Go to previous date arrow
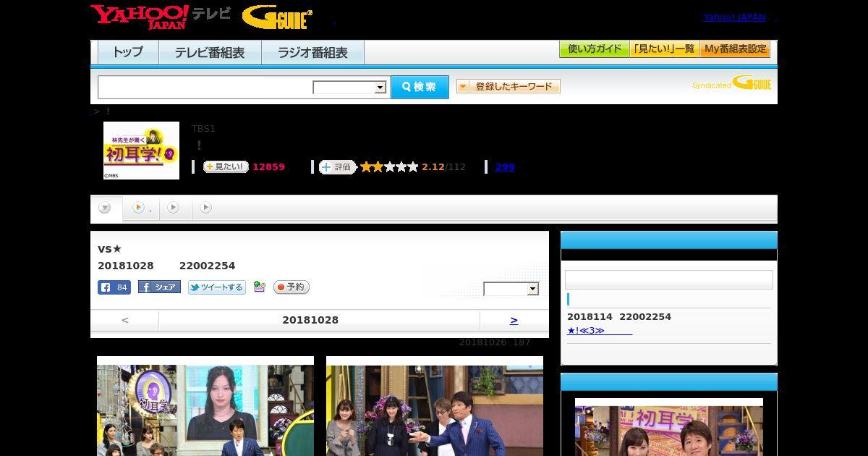This screenshot has width=868, height=456. [125, 320]
